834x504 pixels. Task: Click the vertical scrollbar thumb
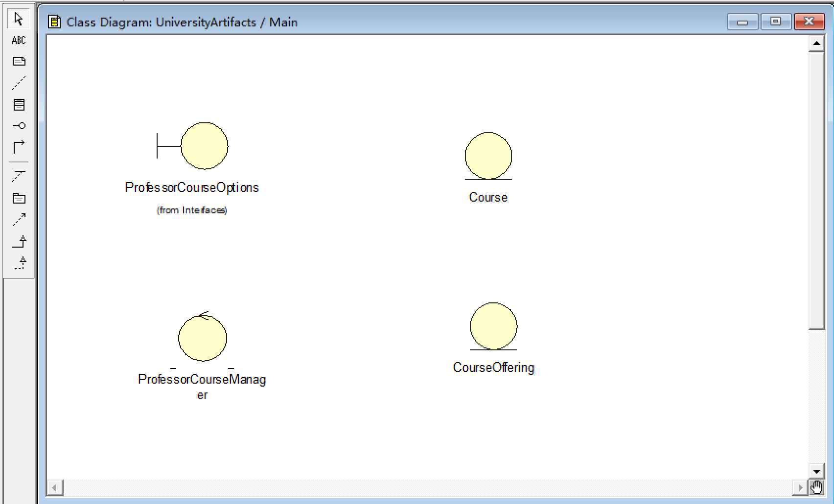[816, 190]
